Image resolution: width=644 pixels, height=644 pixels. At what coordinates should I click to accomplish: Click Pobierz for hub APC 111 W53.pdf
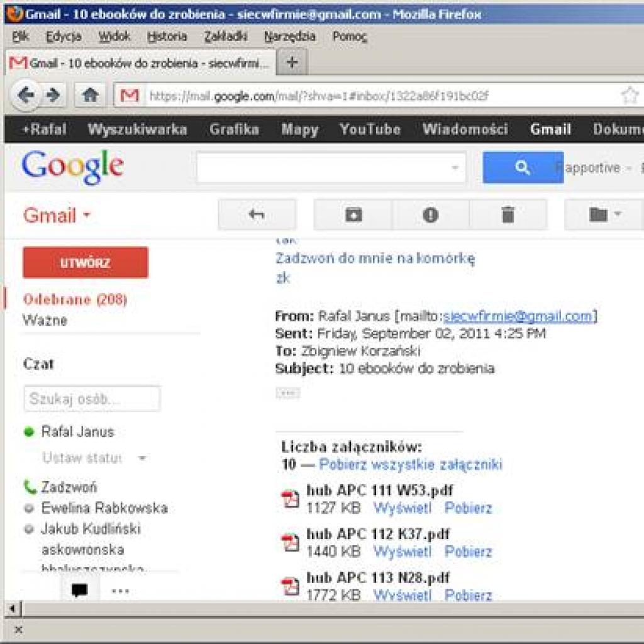tap(468, 508)
